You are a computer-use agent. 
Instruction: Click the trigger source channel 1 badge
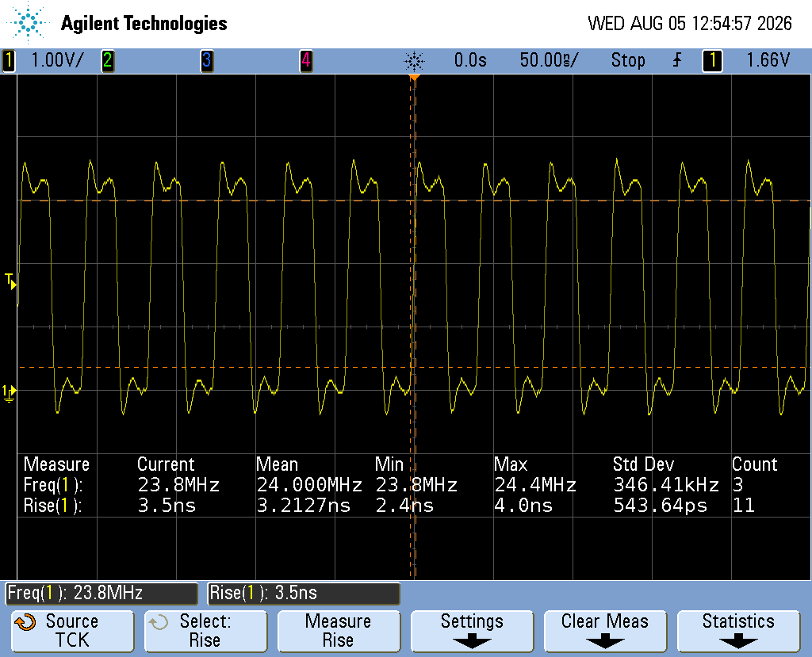pos(713,60)
